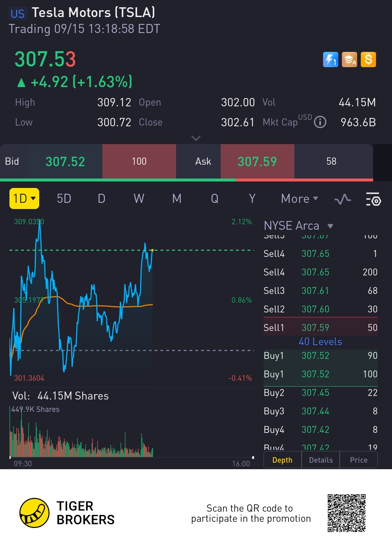Tap the Tesla Motors (TSLA) title
Viewport: 392px width, 557px height.
(x=93, y=13)
